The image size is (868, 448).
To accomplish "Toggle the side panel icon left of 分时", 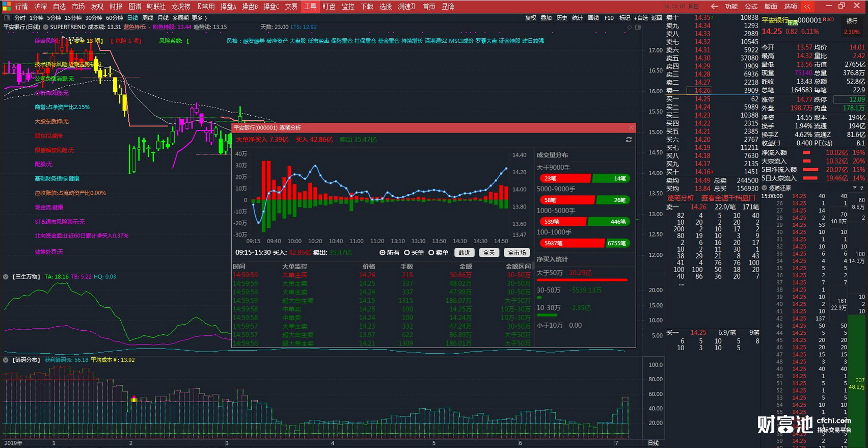I will point(7,18).
